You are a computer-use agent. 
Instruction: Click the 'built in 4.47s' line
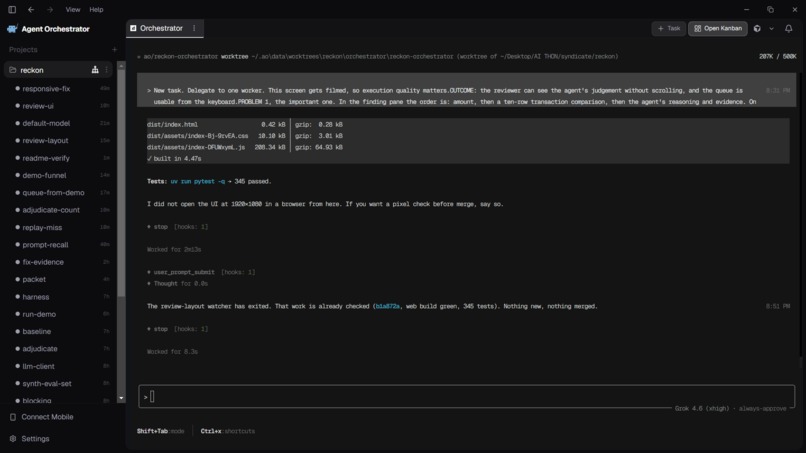(174, 159)
